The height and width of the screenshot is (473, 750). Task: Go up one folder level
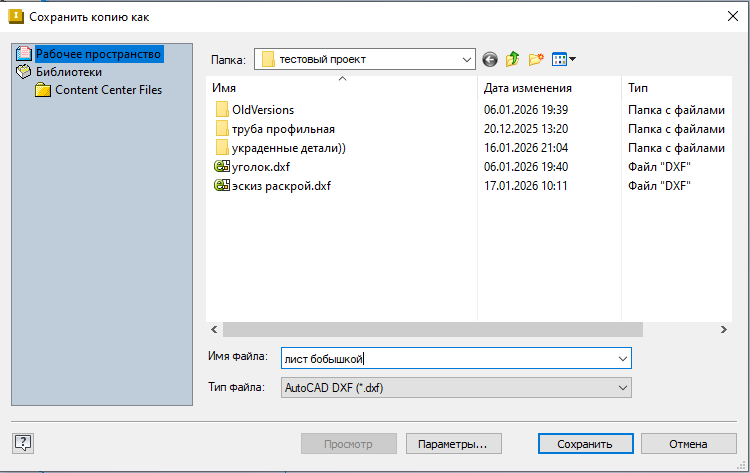tap(512, 59)
